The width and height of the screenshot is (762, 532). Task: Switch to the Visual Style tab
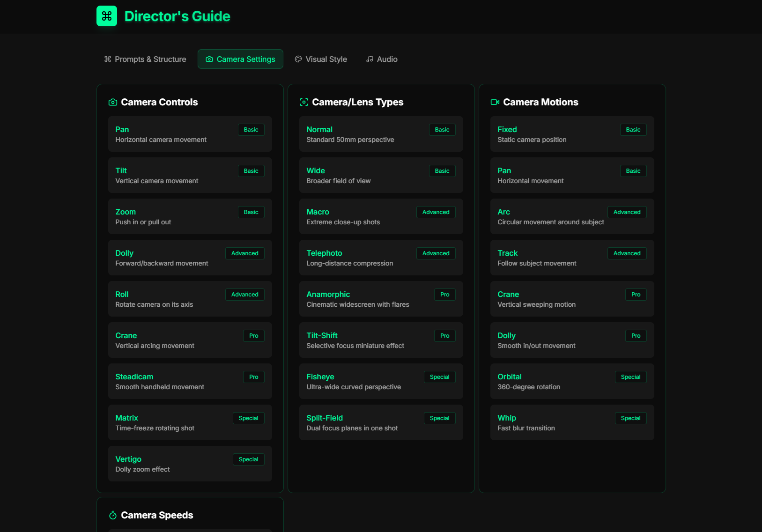click(x=320, y=59)
